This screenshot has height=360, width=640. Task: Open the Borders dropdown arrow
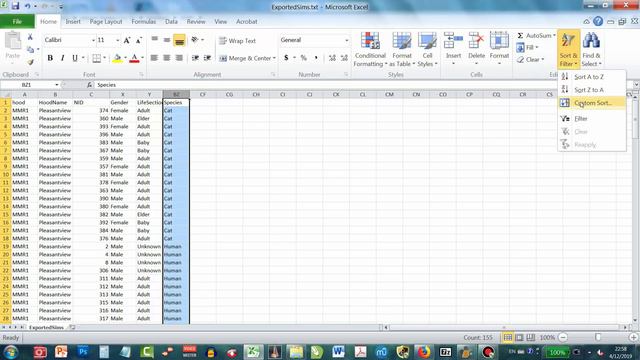[104, 58]
